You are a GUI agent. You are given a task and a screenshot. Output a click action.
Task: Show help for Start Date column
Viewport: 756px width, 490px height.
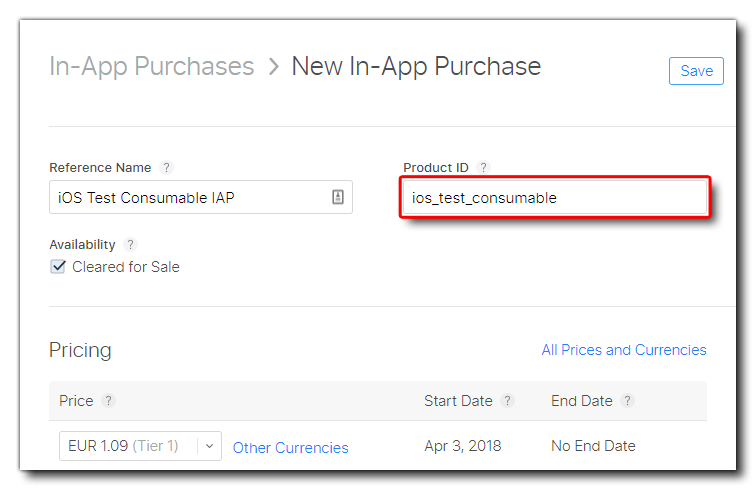coord(508,401)
